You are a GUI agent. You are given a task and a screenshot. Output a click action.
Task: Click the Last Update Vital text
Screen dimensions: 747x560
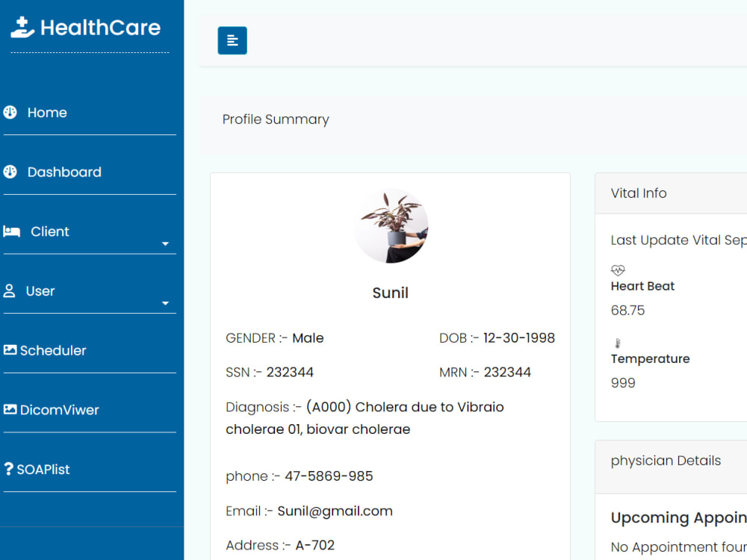[679, 240]
